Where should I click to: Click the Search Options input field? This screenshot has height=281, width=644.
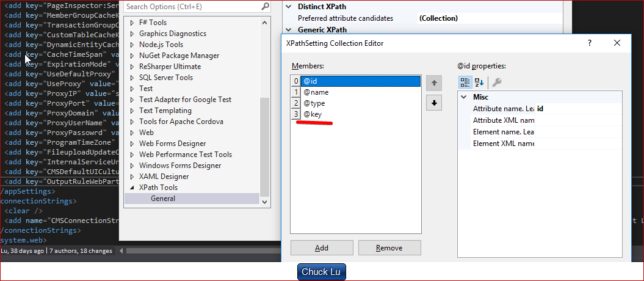pos(191,7)
